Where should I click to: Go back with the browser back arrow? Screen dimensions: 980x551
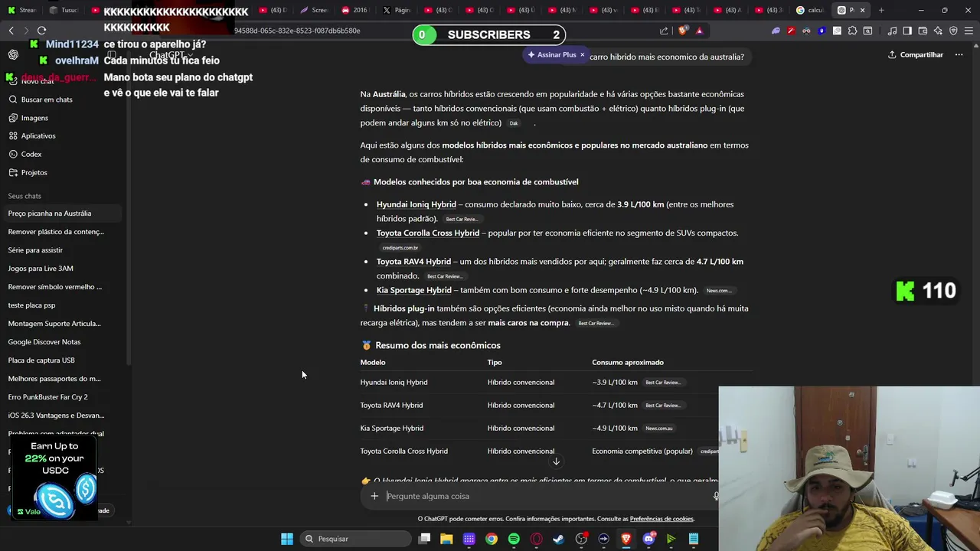11,30
